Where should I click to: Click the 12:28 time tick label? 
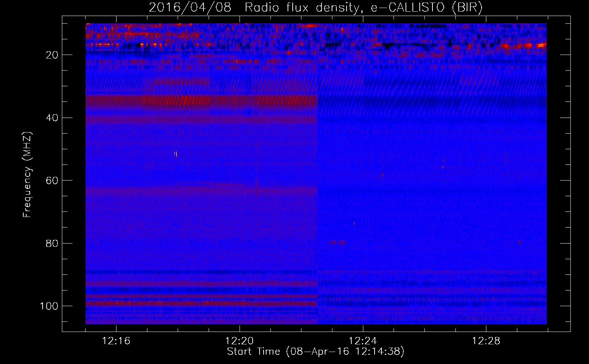(x=486, y=341)
